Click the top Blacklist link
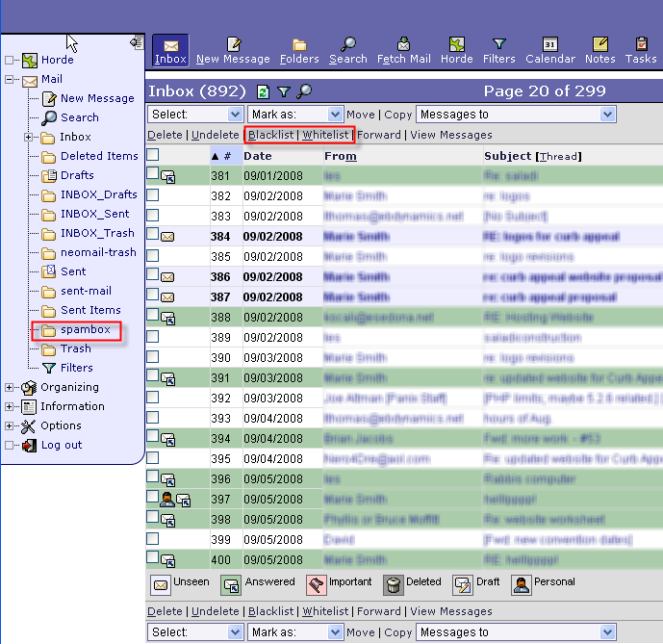This screenshot has height=644, width=663. click(x=270, y=135)
